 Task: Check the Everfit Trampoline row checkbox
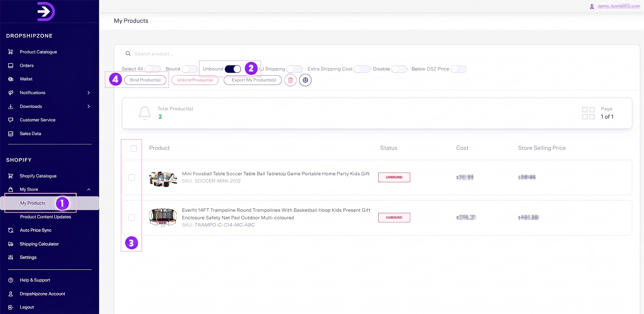pos(131,218)
